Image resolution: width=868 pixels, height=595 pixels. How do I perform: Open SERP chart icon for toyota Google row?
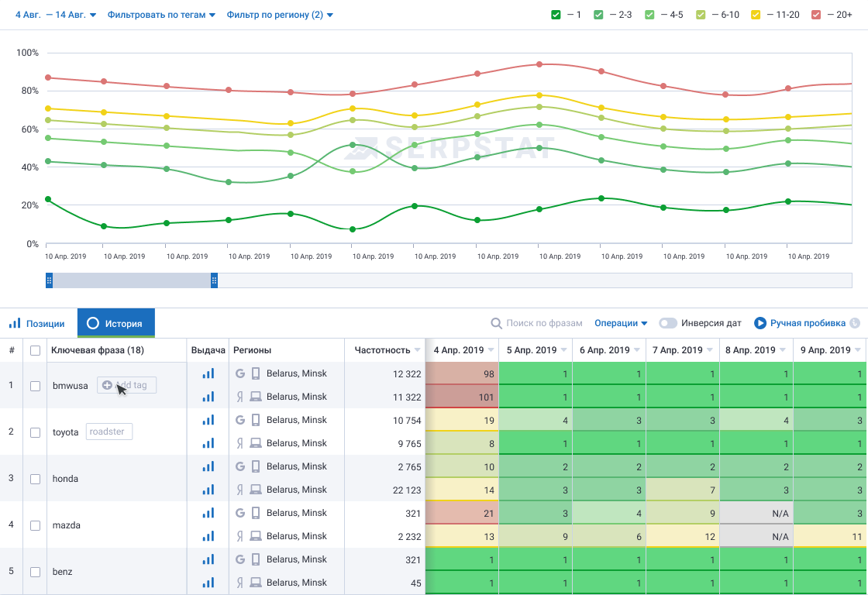tap(208, 420)
